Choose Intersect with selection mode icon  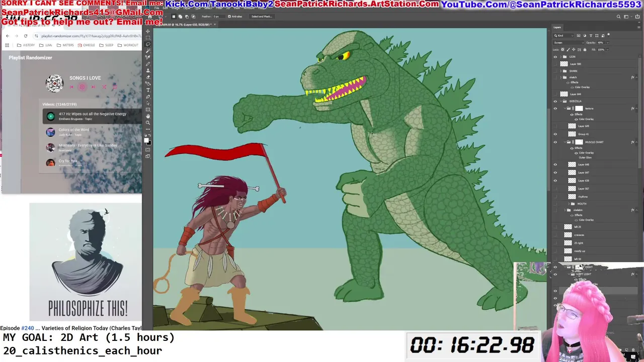193,17
